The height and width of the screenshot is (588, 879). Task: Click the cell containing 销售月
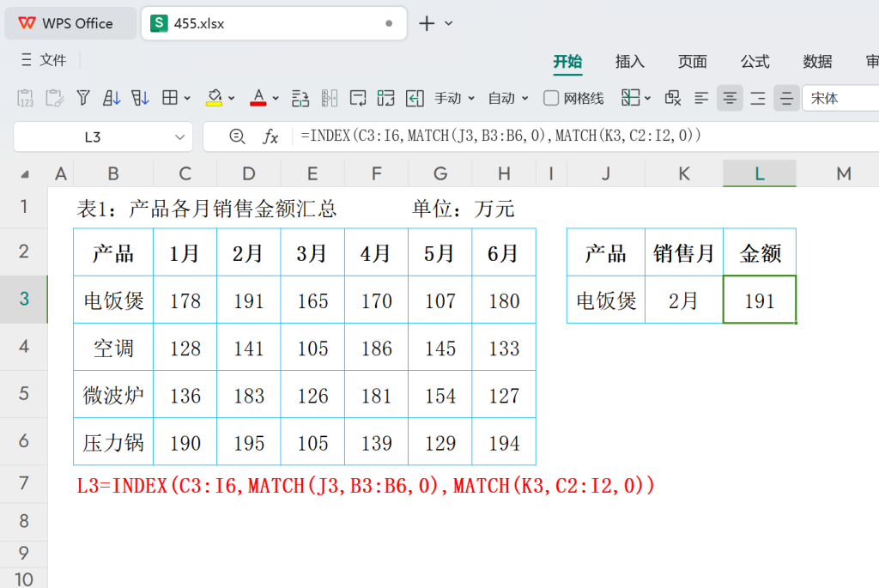[684, 253]
